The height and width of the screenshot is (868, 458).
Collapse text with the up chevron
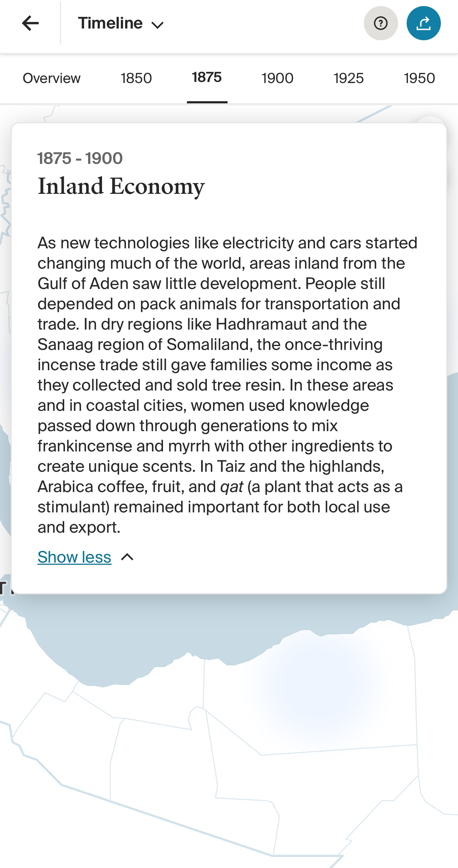127,557
